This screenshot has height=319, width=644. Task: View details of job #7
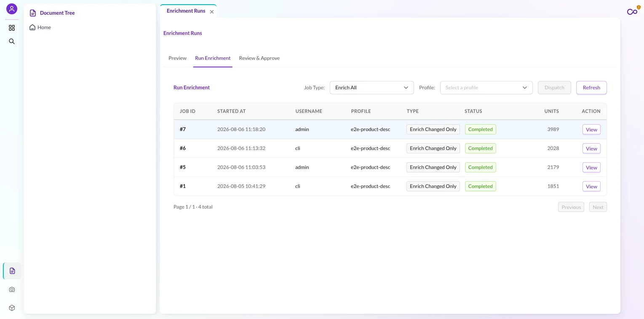[591, 130]
